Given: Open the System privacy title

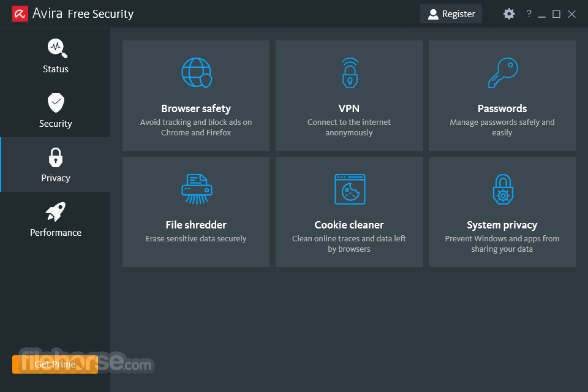Looking at the screenshot, I should [502, 225].
